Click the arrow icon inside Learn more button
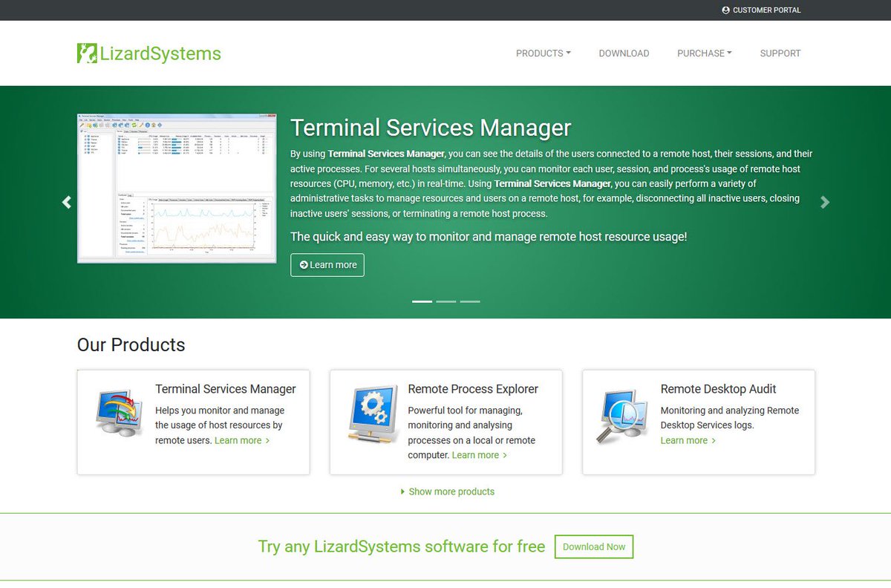The height and width of the screenshot is (588, 891). pos(304,265)
